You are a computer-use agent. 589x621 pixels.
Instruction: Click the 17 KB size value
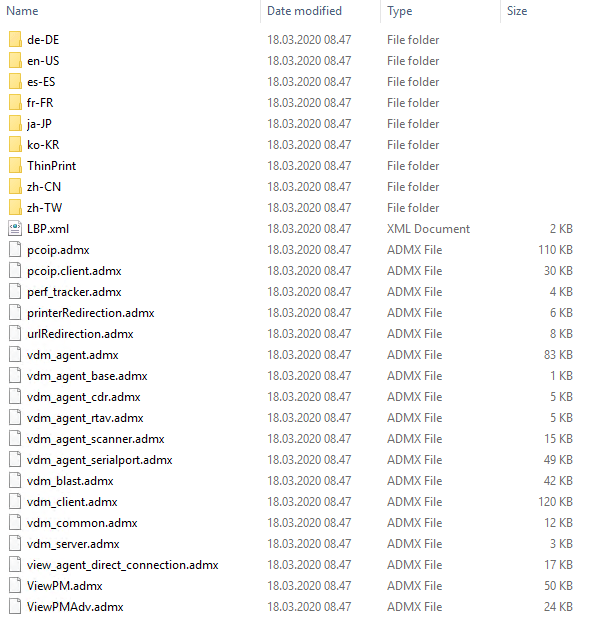pos(558,565)
